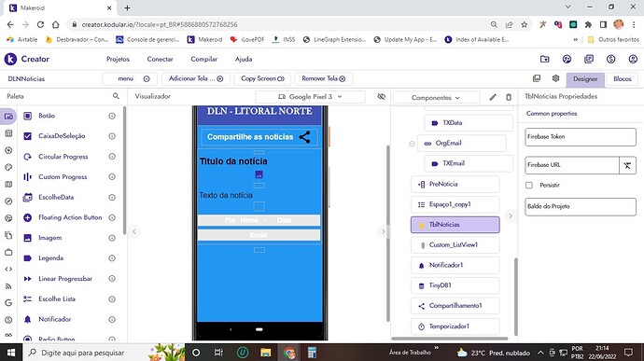Collapse the palette panel left arrow
Viewport: 644px width, 361px height.
pos(133,231)
